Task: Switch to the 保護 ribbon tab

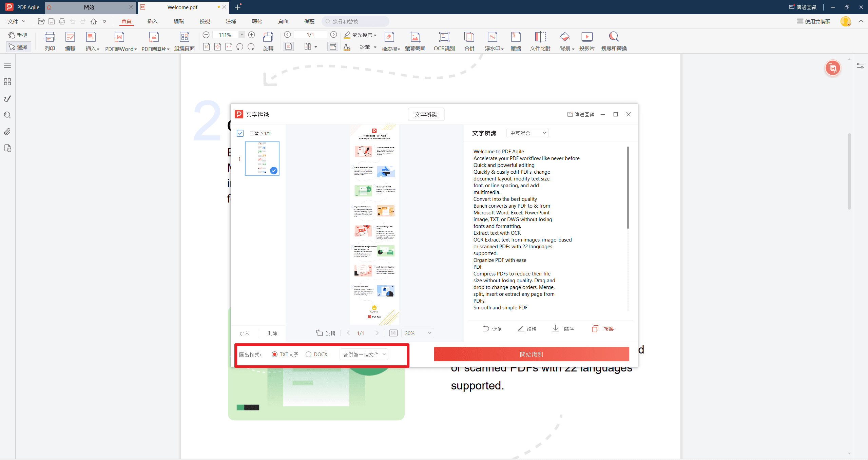Action: click(309, 21)
